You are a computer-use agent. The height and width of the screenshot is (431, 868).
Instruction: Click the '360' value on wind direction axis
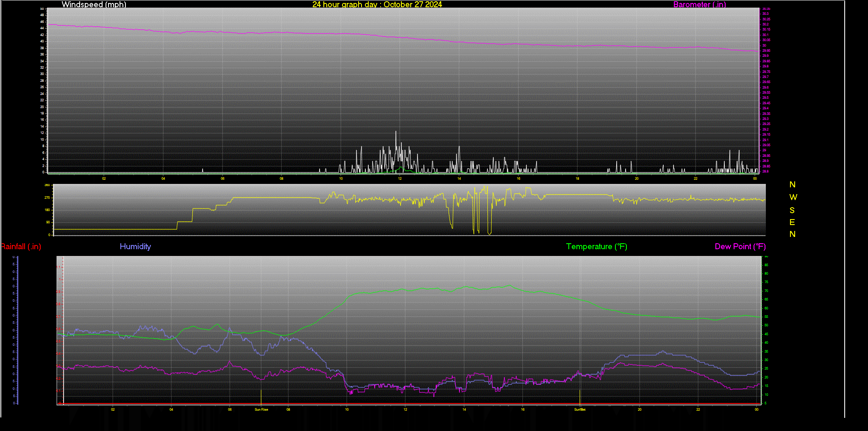pos(47,185)
